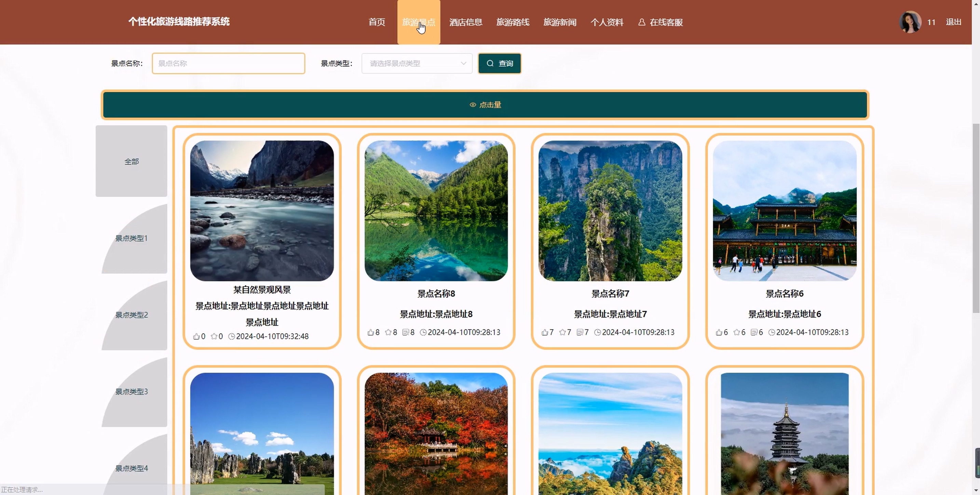Screen dimensions: 980x495
Task: Open the autumn red foliage pavilion photo
Action: pos(436,434)
